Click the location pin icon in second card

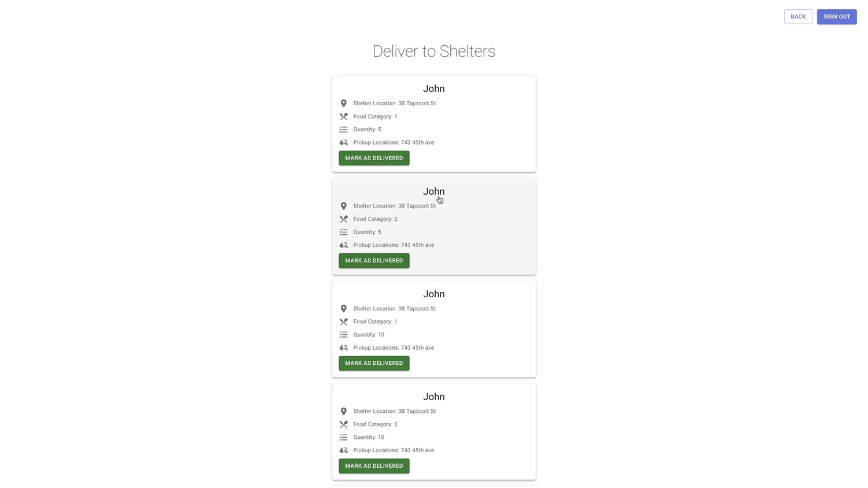[x=344, y=206]
